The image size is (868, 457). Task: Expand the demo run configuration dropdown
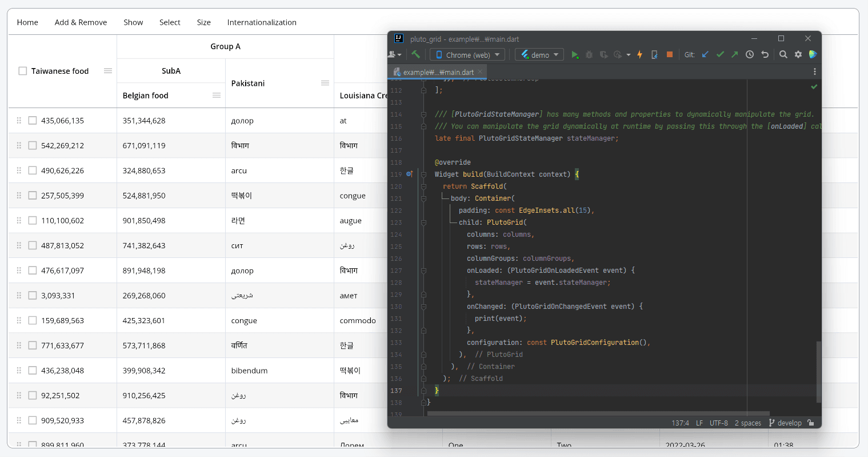[539, 55]
